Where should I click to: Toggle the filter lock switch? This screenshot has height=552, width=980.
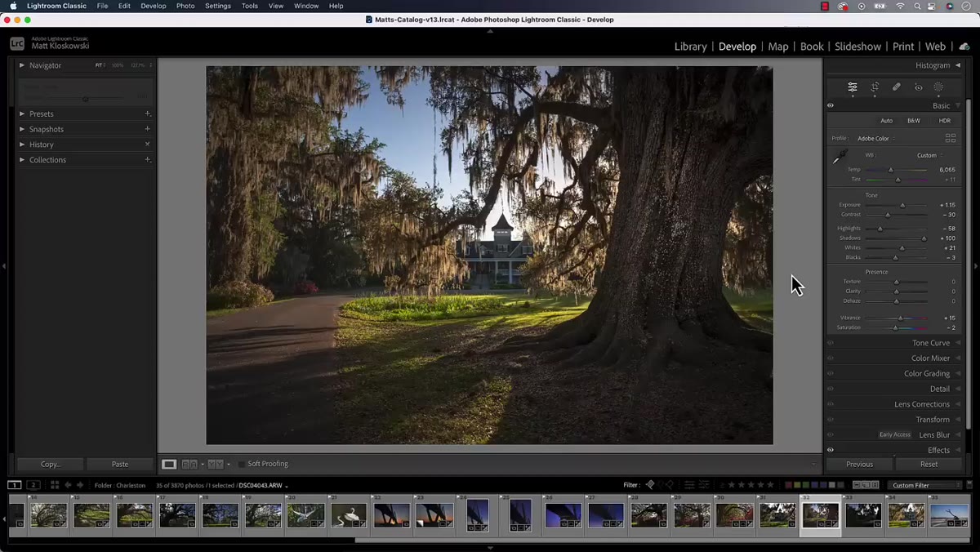[969, 485]
